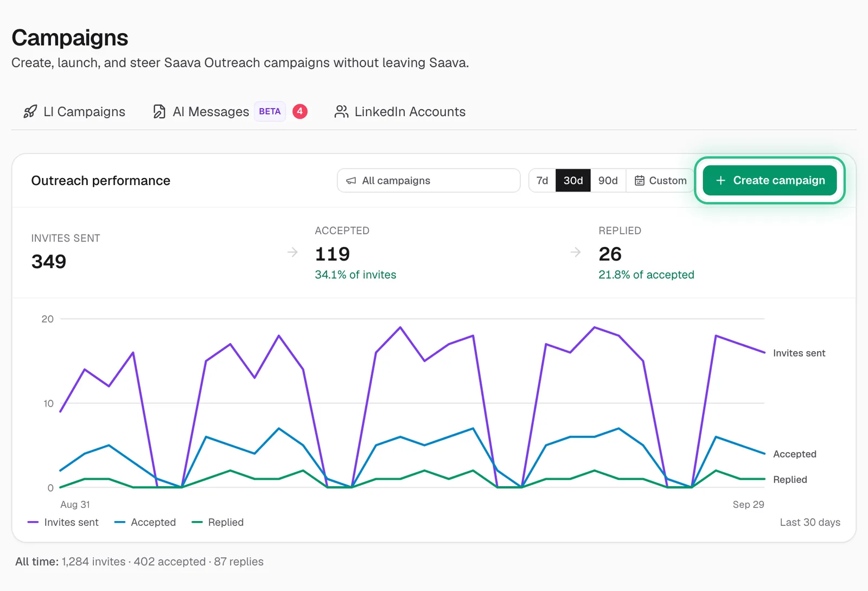The width and height of the screenshot is (868, 591).
Task: Select the 30d time range
Action: (x=573, y=180)
